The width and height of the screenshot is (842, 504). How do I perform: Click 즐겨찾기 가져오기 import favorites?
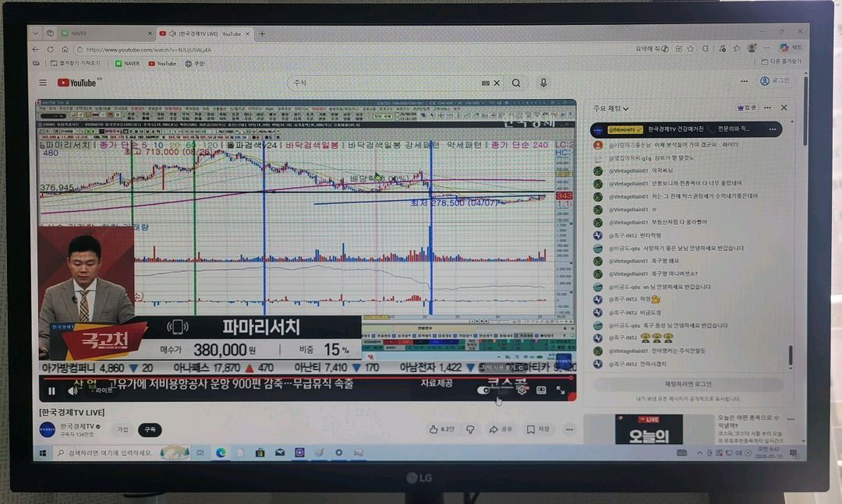(76, 63)
